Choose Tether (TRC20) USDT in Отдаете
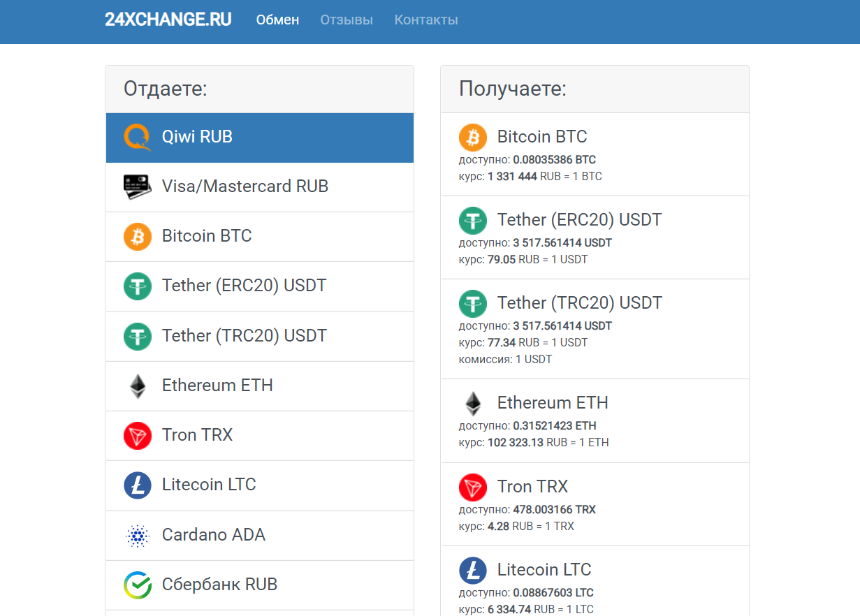 (260, 337)
